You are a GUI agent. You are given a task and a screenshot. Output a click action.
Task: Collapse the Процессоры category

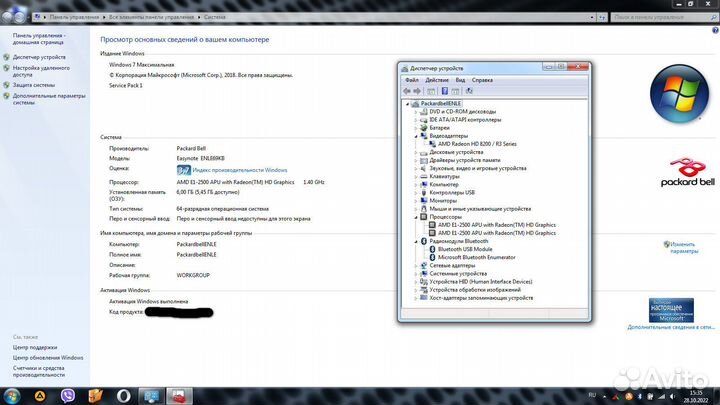[416, 217]
